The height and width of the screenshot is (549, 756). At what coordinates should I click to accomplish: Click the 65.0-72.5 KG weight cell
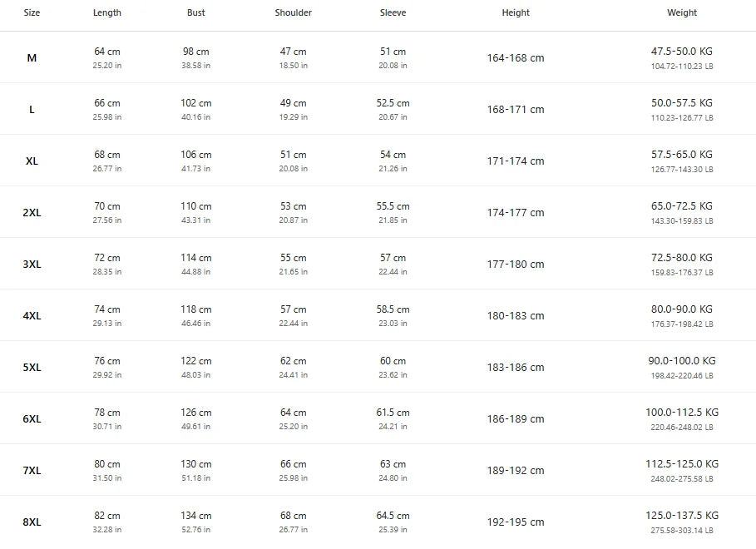(x=682, y=206)
